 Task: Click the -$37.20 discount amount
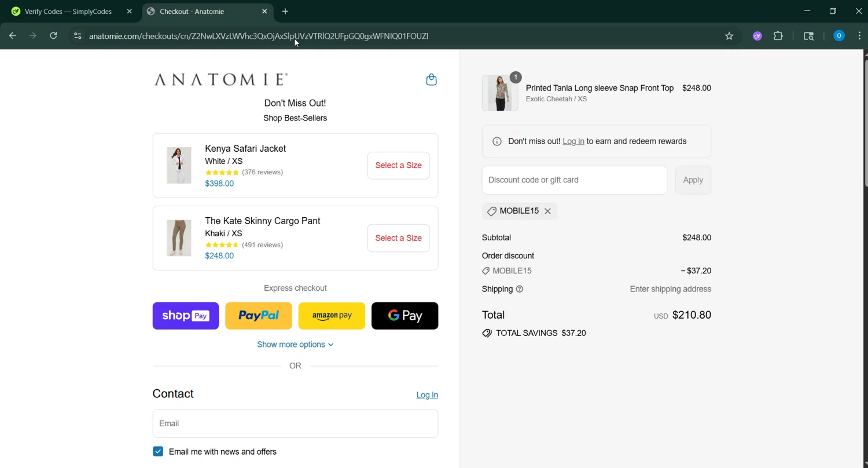pyautogui.click(x=696, y=271)
